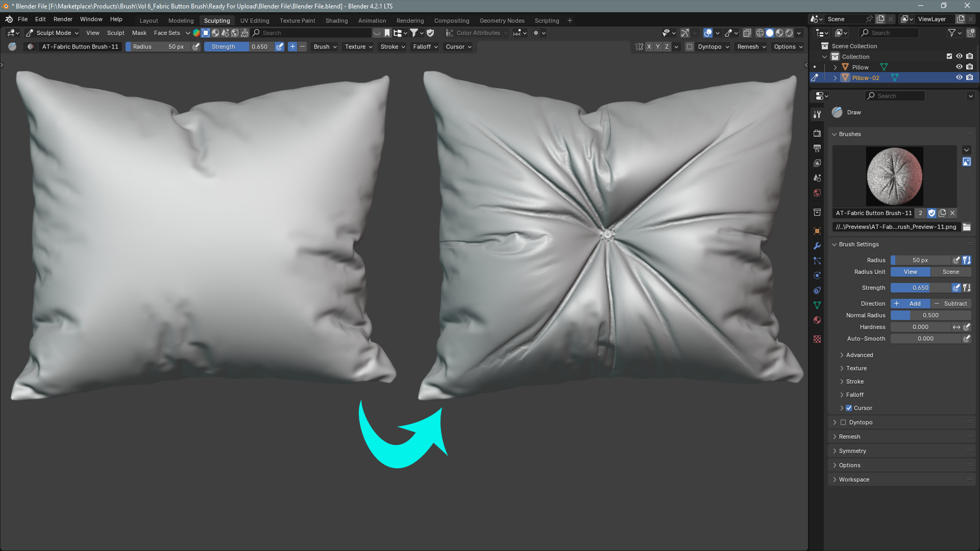Open the Sculpt Mode dropdown

(53, 33)
